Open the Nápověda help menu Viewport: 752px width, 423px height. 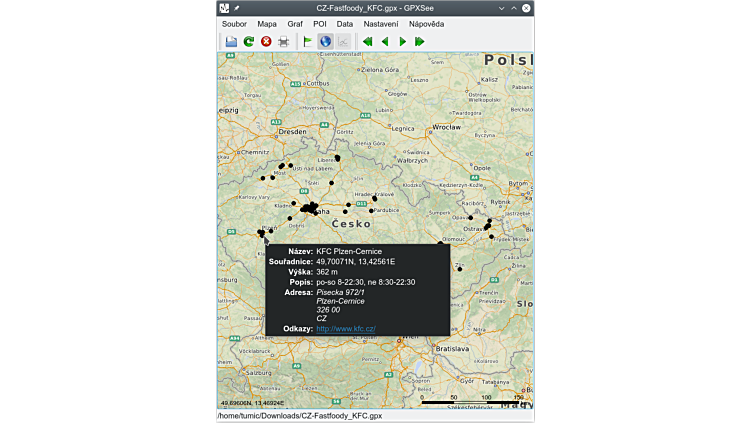(427, 23)
